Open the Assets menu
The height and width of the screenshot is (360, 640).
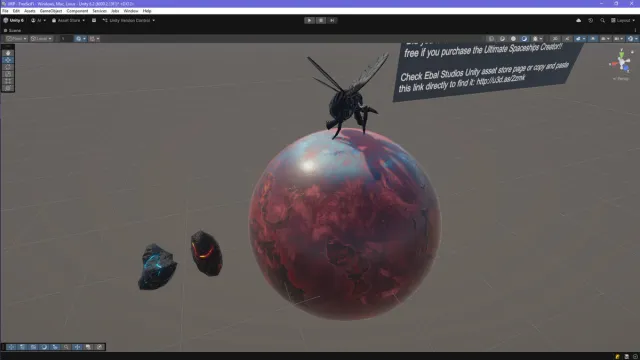click(29, 11)
